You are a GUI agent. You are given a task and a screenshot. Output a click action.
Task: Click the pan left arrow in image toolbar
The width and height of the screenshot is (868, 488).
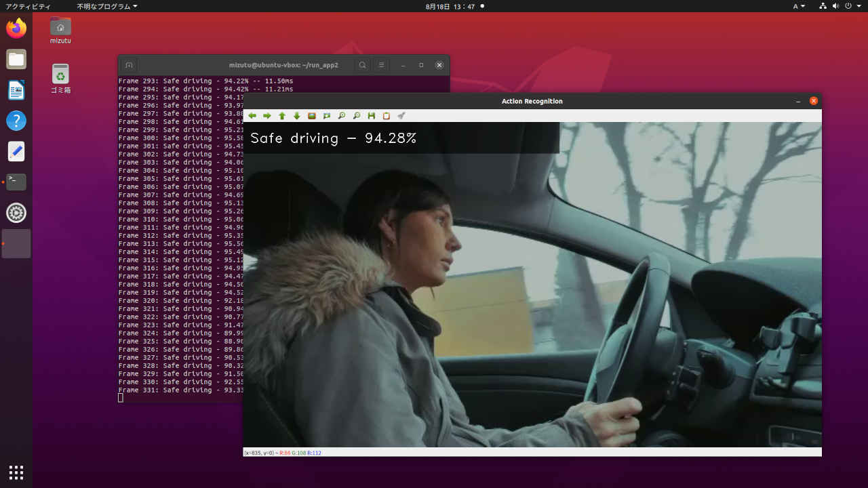click(x=252, y=116)
